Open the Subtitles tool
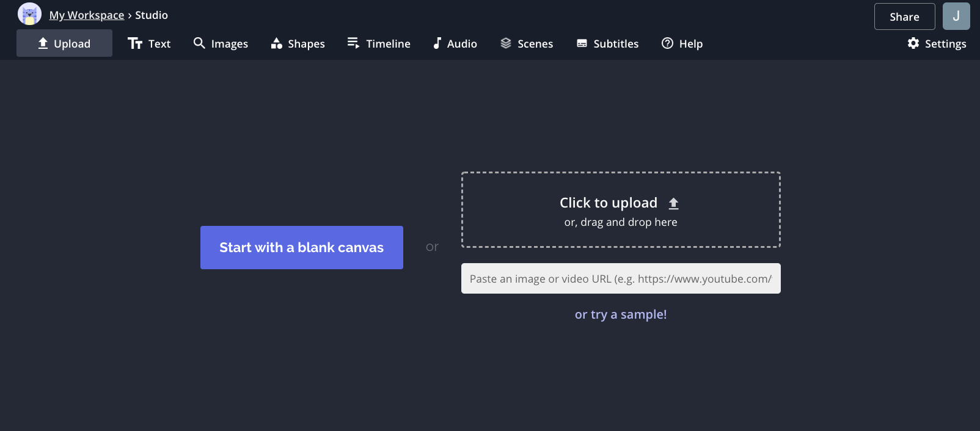980x431 pixels. [x=607, y=43]
